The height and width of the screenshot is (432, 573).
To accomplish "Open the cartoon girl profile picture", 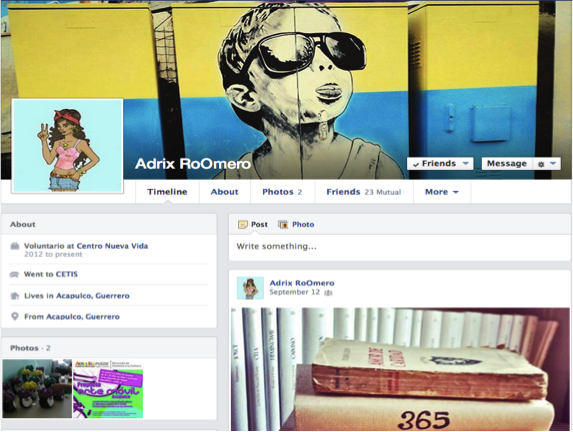I will pos(68,146).
